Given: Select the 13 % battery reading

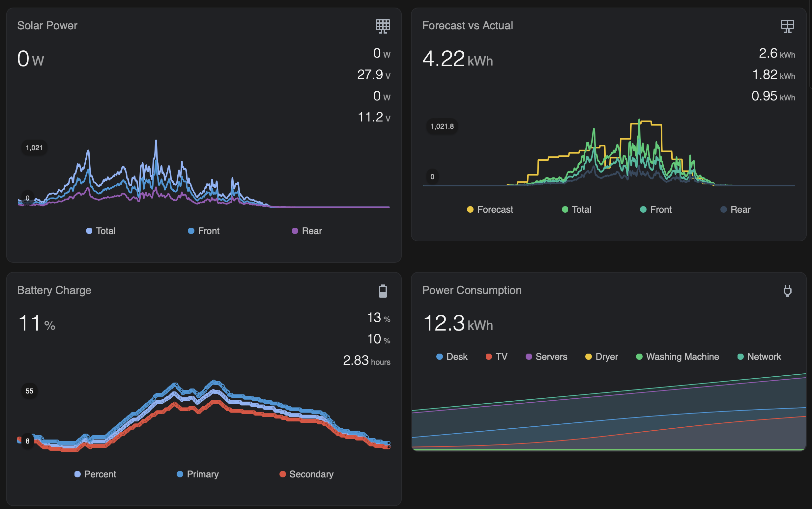Looking at the screenshot, I should tap(378, 317).
